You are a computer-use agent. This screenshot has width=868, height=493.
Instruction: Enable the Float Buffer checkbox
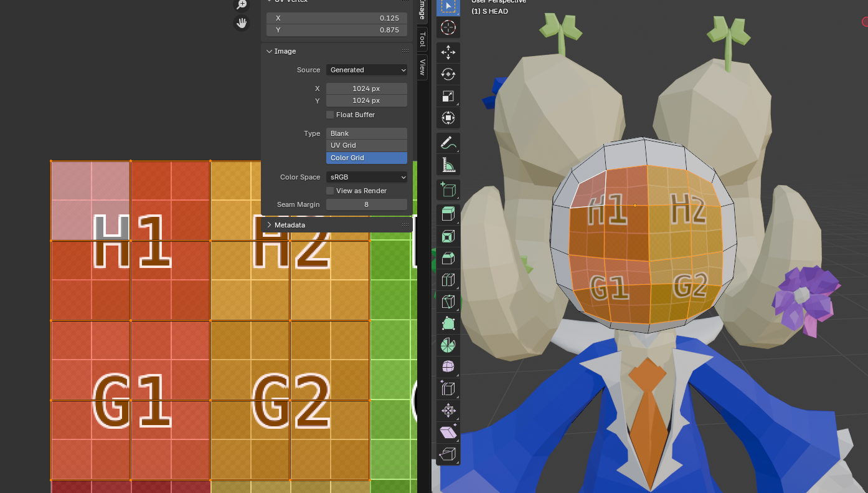click(x=330, y=115)
